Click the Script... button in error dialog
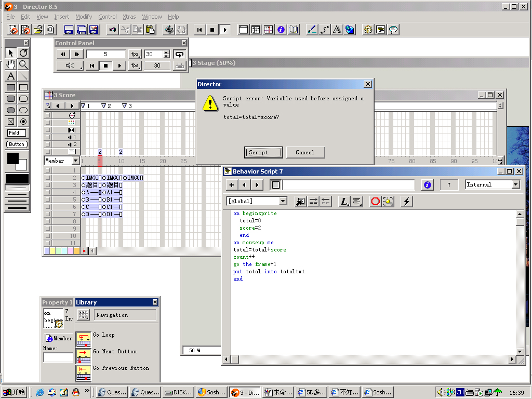The width and height of the screenshot is (532, 399). coord(263,152)
